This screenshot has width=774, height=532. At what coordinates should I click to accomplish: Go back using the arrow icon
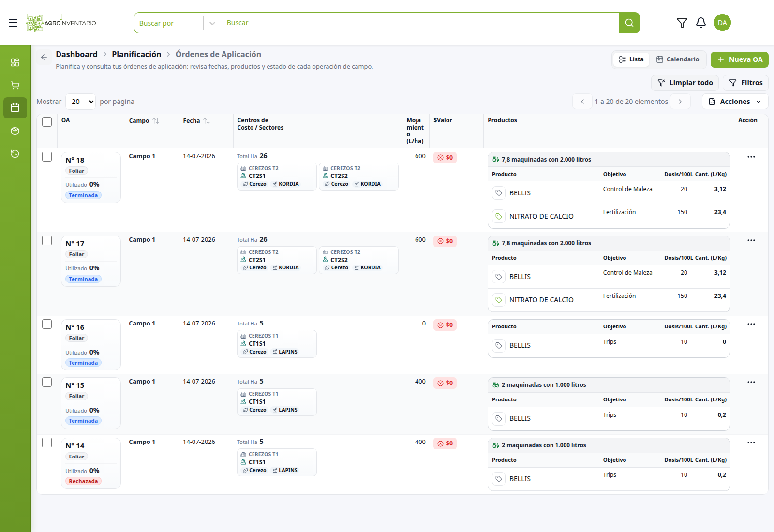pos(44,57)
